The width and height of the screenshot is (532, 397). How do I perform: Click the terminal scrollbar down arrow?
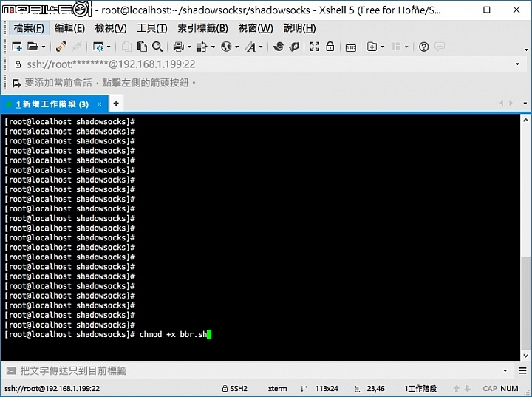pyautogui.click(x=525, y=356)
